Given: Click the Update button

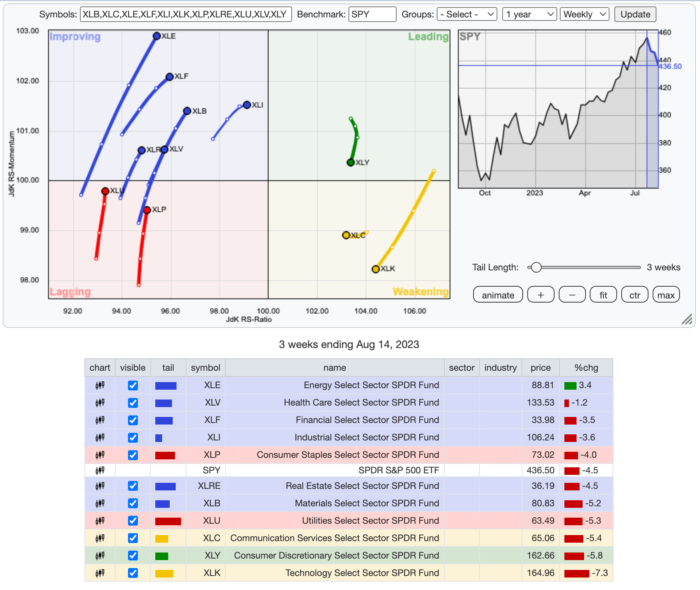Looking at the screenshot, I should click(635, 14).
